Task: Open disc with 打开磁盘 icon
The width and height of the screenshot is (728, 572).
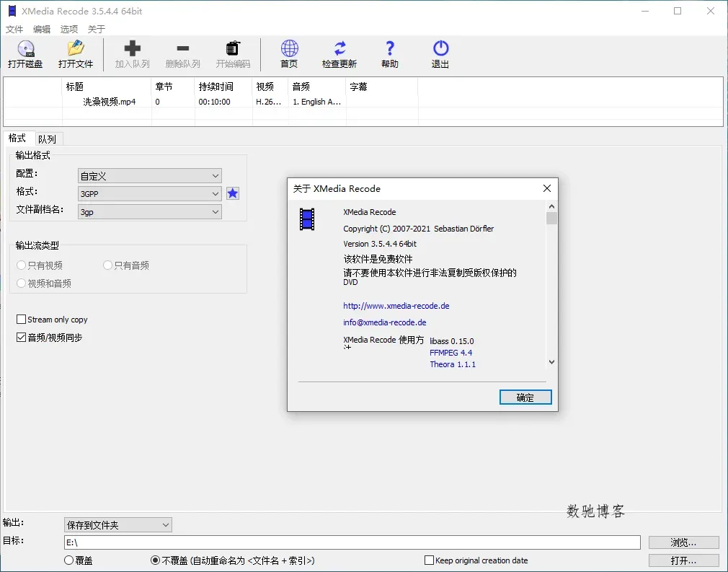Action: click(x=25, y=54)
